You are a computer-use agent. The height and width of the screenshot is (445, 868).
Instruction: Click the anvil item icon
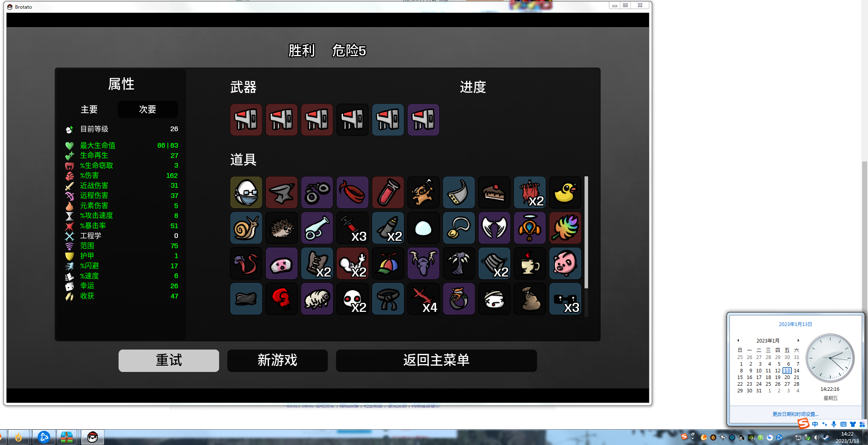(281, 192)
